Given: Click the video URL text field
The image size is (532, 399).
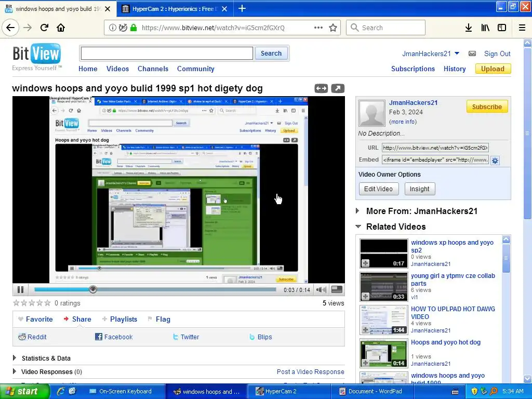Looking at the screenshot, I should (435, 148).
